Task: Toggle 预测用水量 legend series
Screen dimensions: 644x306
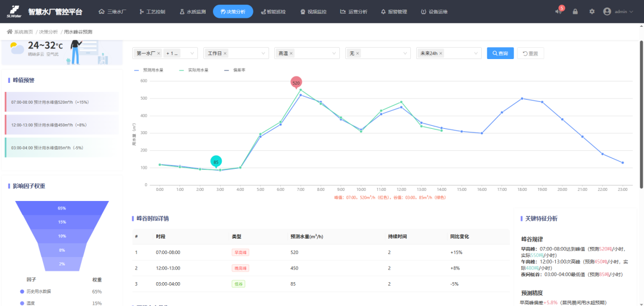Action: [148, 70]
